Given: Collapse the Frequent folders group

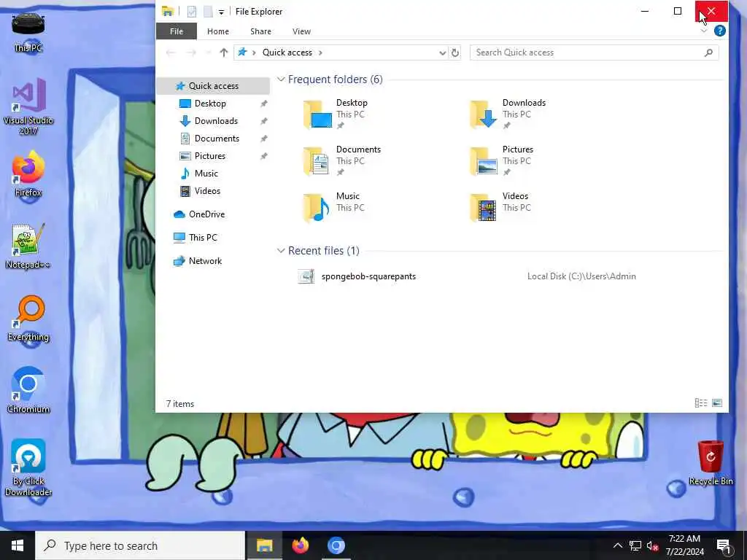Looking at the screenshot, I should pyautogui.click(x=281, y=79).
